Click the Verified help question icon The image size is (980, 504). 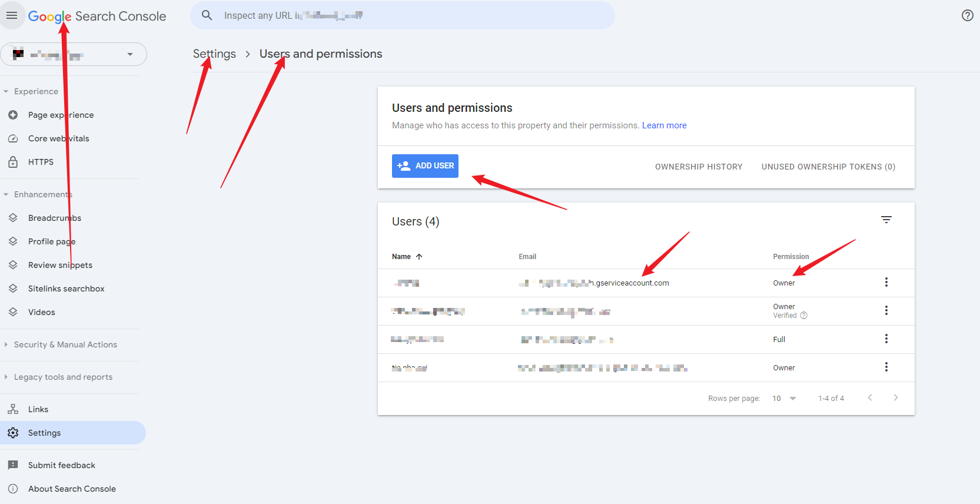click(x=804, y=316)
